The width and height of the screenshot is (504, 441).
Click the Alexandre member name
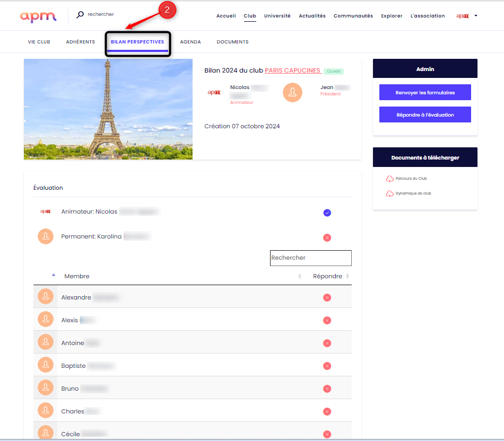point(76,297)
